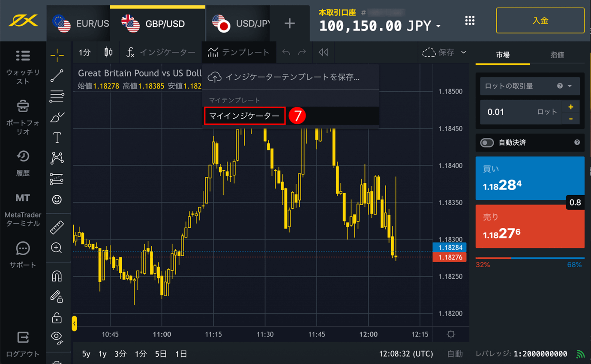Toggle the 自動決済 auto-close switch
591x364 pixels.
coord(487,143)
